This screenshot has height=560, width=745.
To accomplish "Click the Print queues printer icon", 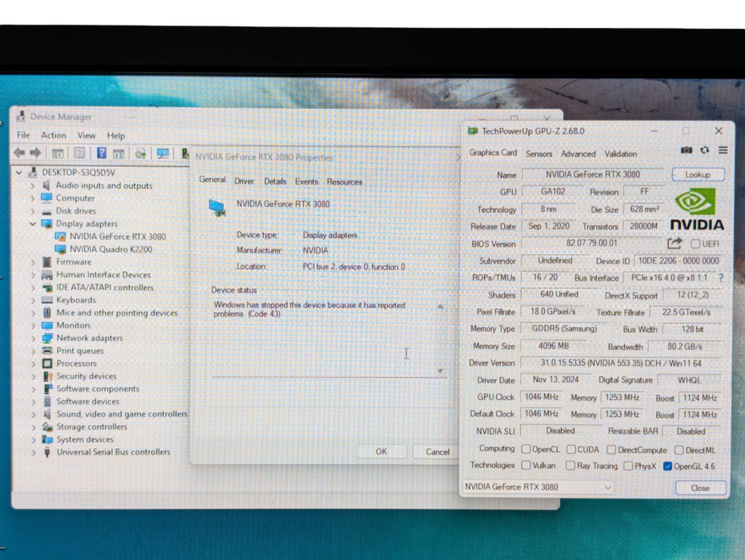I will 46,351.
